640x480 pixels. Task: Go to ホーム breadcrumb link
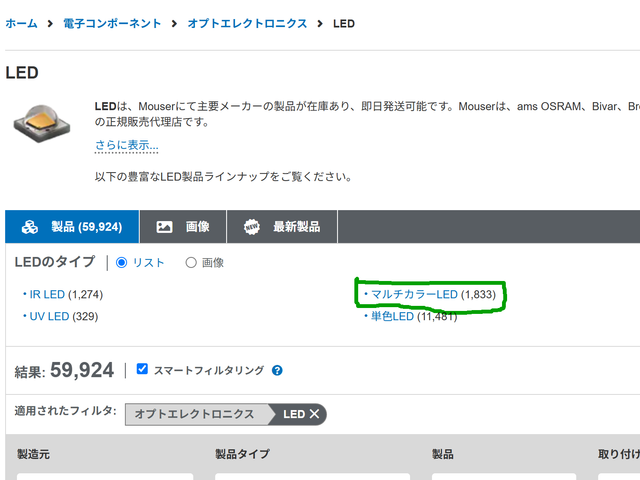[x=21, y=23]
